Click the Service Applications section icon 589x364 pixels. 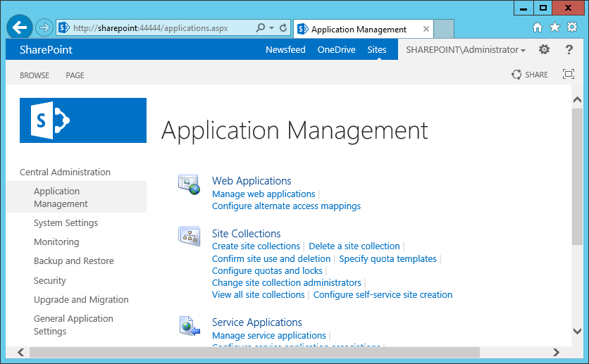click(190, 326)
